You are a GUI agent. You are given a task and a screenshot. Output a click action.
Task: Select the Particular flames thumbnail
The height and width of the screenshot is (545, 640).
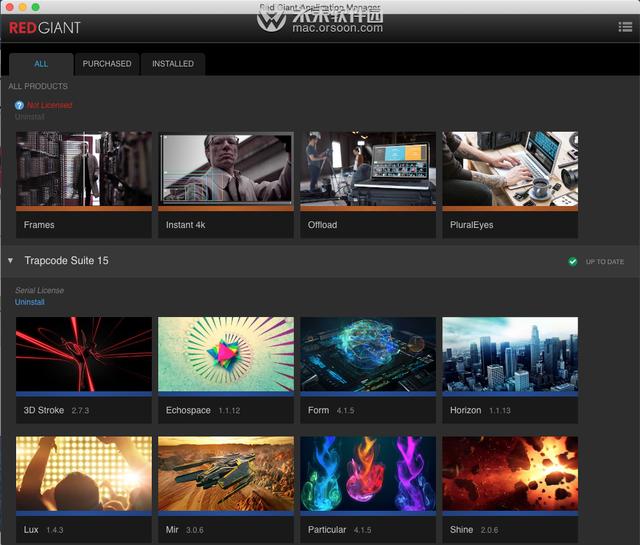368,473
